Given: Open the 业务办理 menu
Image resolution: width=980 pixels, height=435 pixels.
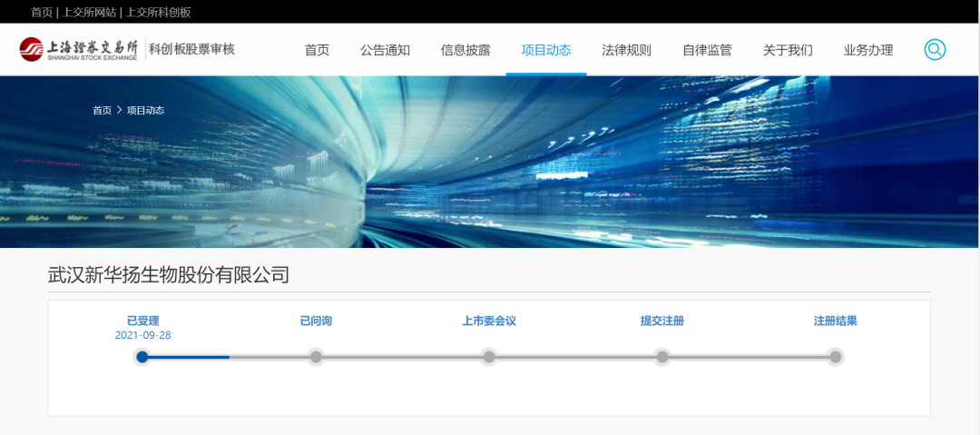Looking at the screenshot, I should point(868,51).
